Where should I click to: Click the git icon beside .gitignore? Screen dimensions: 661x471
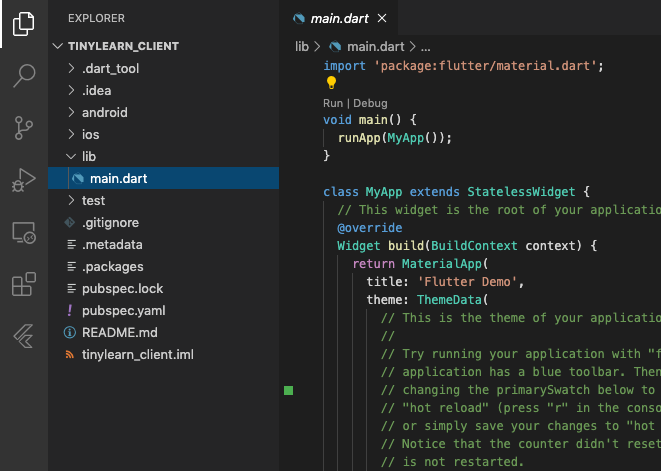click(70, 222)
